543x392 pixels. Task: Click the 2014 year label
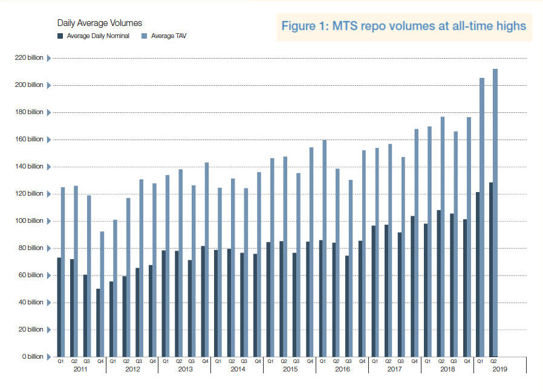(x=238, y=369)
